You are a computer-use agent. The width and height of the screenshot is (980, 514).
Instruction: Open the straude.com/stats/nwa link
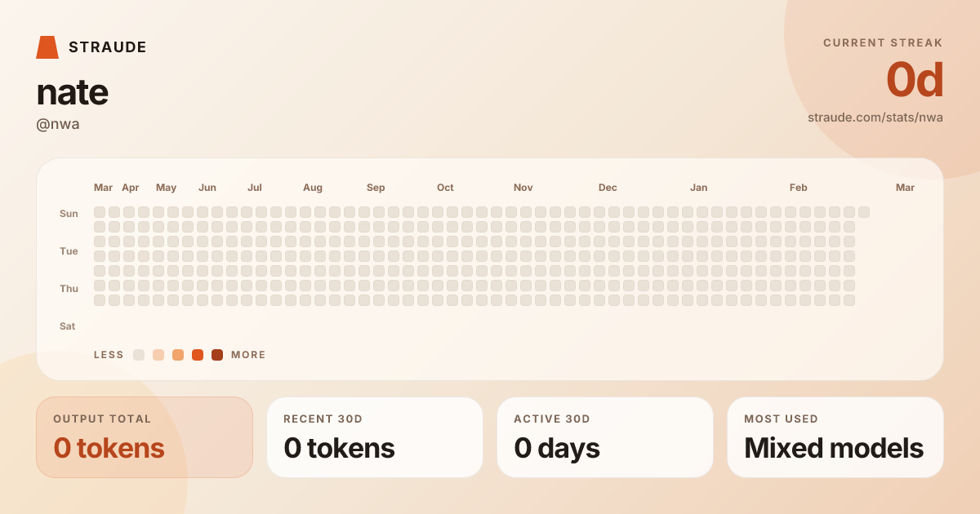(875, 117)
